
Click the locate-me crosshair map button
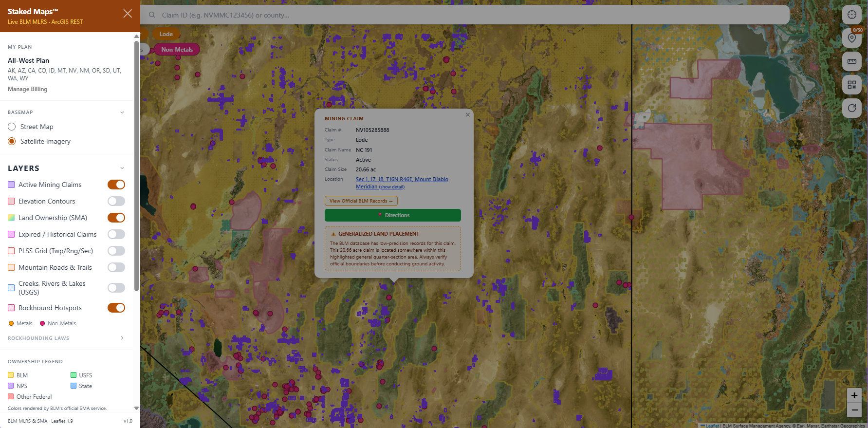pyautogui.click(x=852, y=15)
